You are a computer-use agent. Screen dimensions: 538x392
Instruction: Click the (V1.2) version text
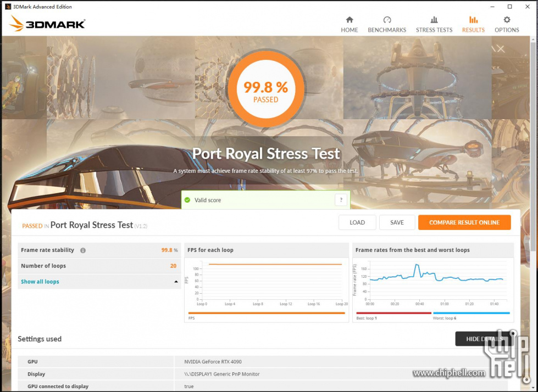pos(141,226)
